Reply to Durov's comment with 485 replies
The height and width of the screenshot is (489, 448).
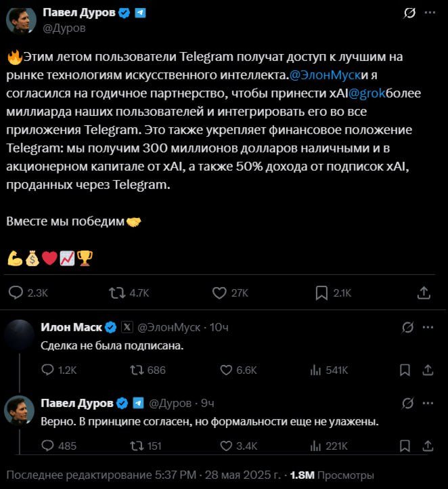point(48,446)
